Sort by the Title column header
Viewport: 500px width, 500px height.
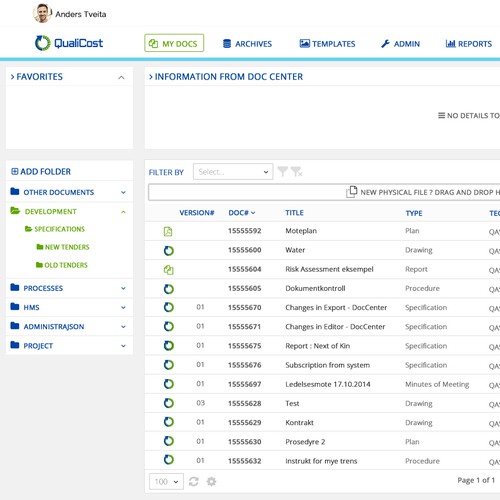tap(294, 213)
